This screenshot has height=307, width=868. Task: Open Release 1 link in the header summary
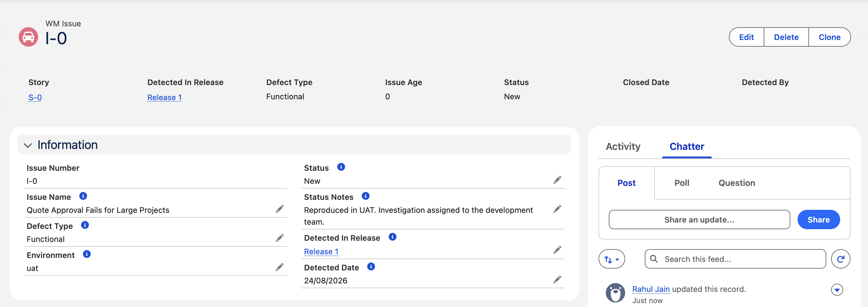165,97
